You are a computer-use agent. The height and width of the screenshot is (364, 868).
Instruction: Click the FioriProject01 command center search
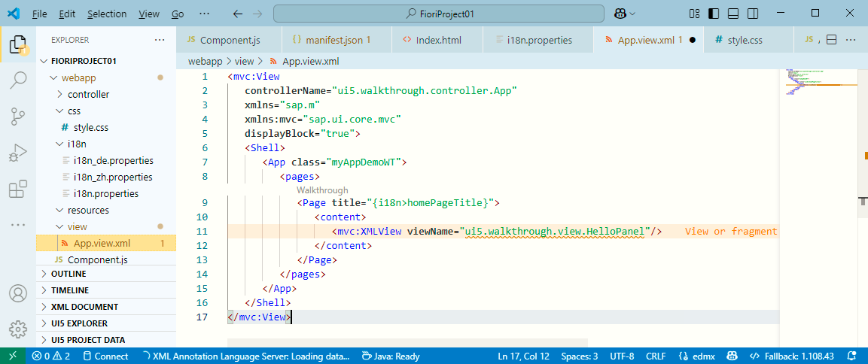pos(438,14)
